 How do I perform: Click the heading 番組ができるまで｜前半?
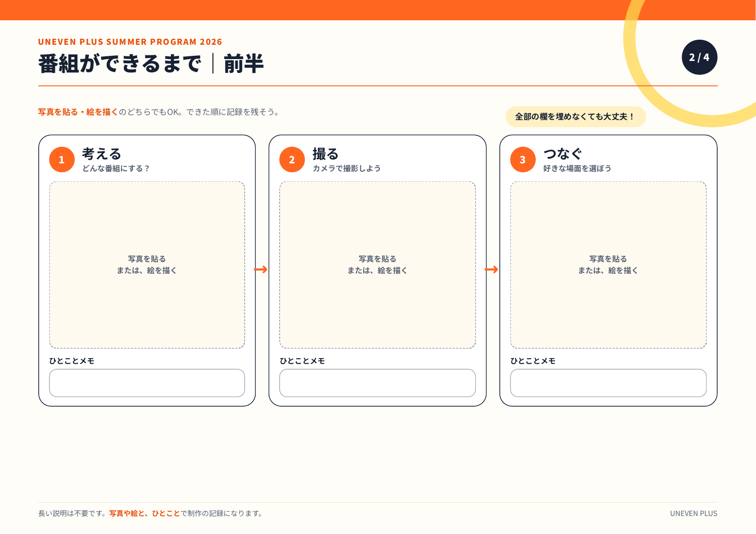151,64
